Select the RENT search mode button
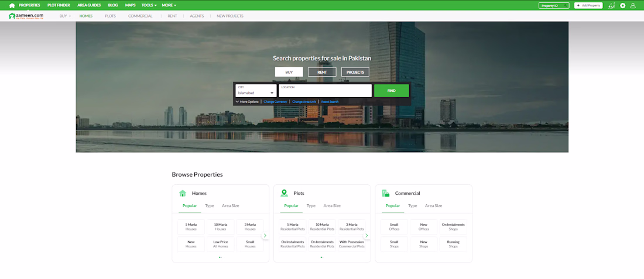This screenshot has width=644, height=279. click(x=322, y=72)
